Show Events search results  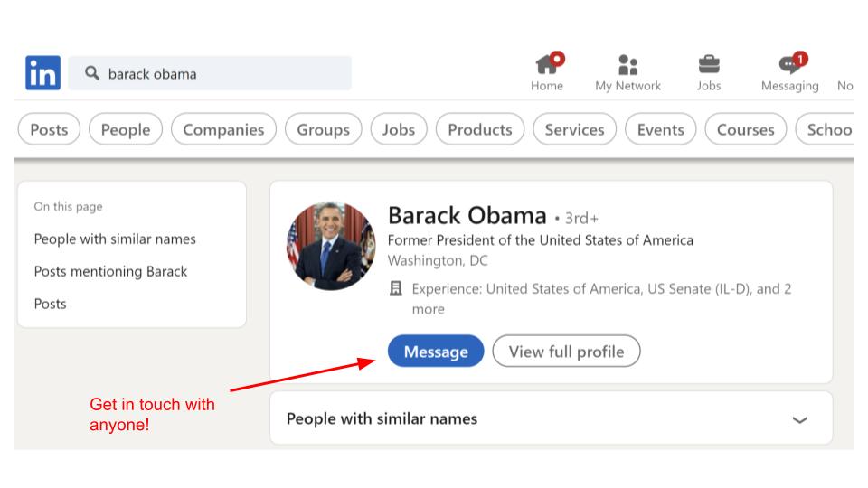[660, 129]
